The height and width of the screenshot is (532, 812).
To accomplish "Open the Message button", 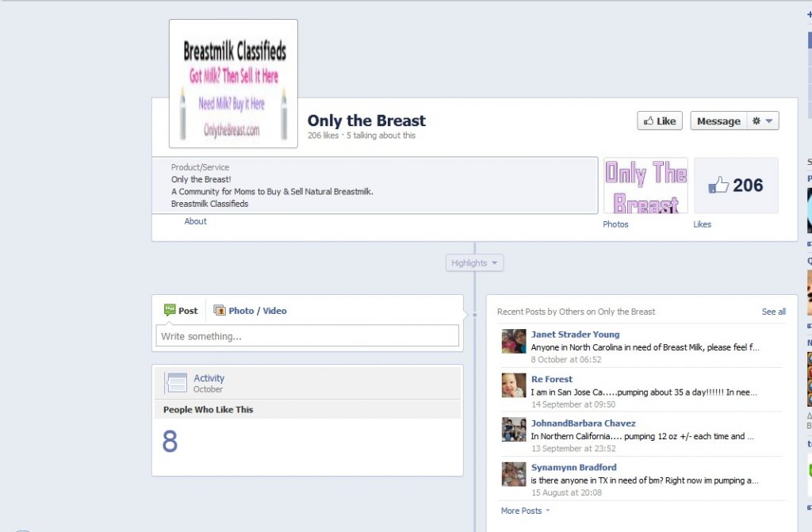I will click(x=718, y=121).
